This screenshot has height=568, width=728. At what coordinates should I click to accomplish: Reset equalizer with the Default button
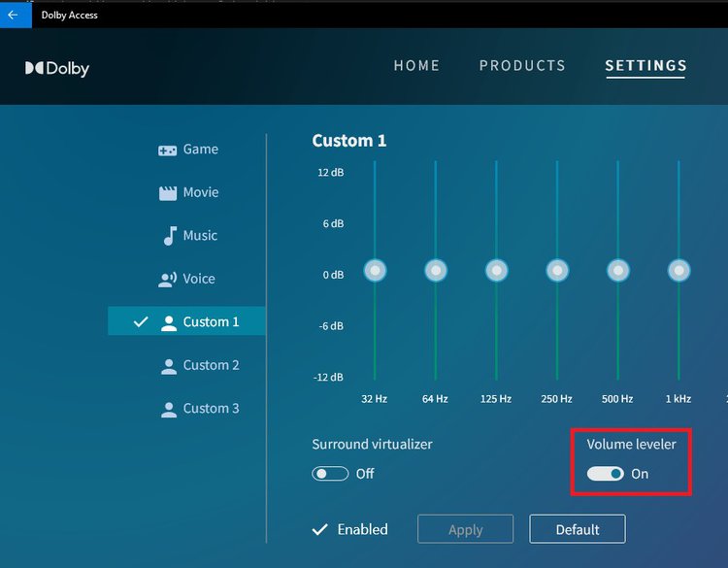[578, 529]
